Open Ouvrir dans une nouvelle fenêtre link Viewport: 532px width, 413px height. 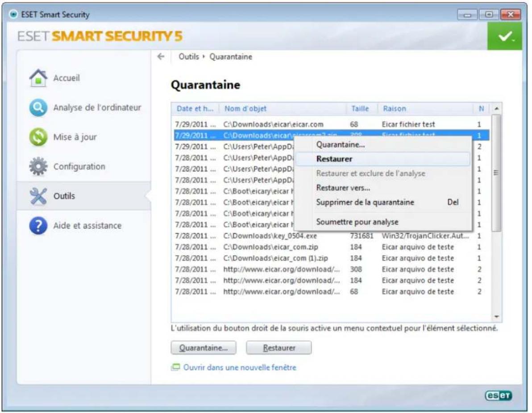pyautogui.click(x=240, y=367)
